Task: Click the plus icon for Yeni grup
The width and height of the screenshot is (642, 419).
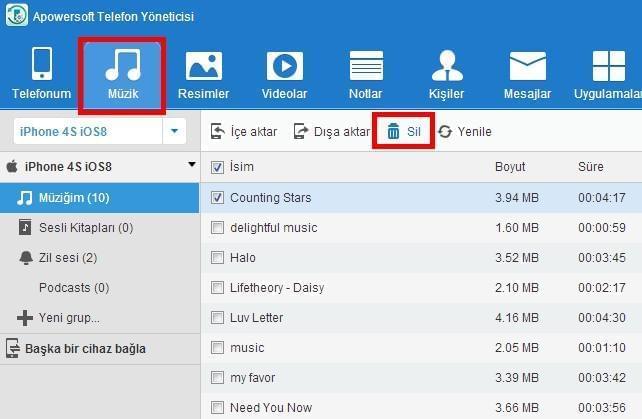Action: (25, 318)
